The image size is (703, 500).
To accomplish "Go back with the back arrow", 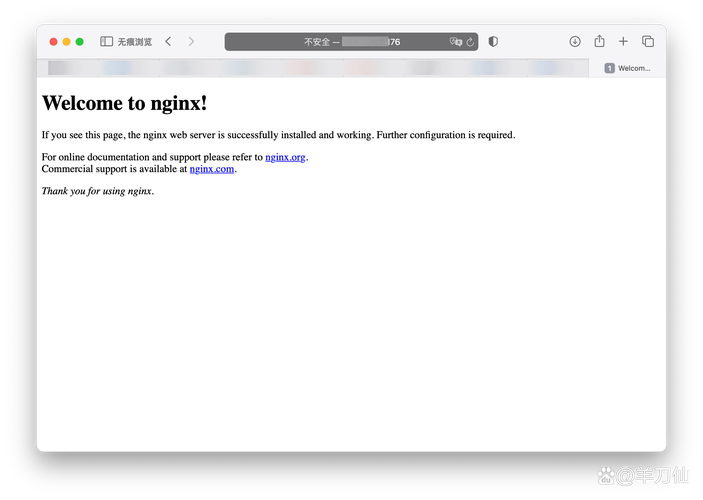I will point(168,42).
